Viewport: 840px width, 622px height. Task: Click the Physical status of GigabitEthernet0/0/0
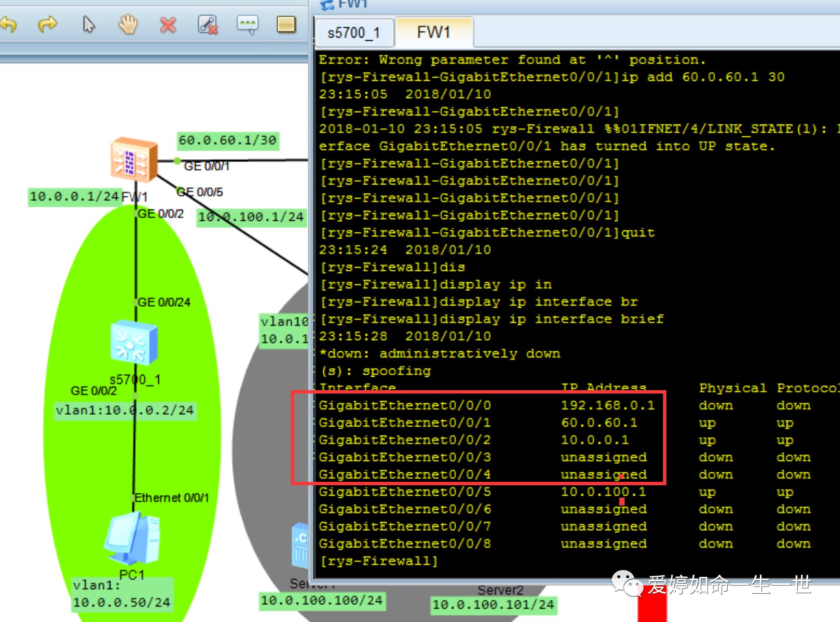716,405
